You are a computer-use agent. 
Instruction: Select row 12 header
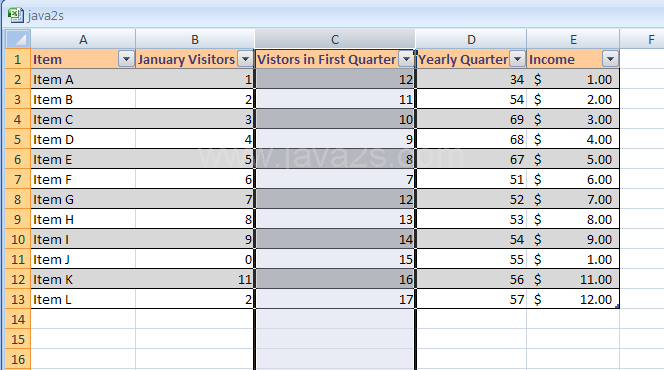[x=18, y=279]
